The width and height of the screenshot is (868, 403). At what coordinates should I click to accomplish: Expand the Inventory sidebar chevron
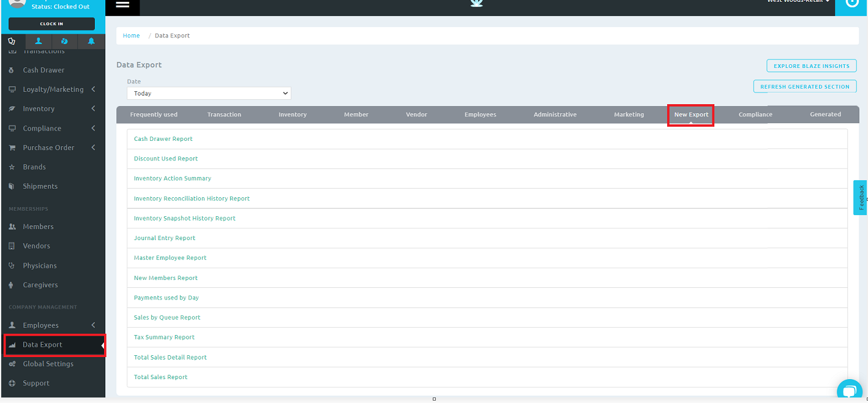click(93, 109)
